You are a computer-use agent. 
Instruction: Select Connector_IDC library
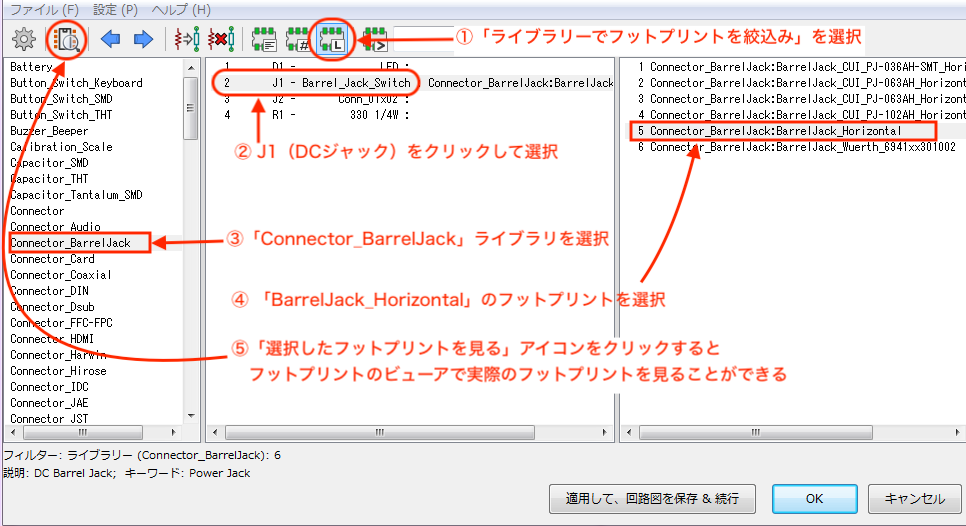pos(49,387)
